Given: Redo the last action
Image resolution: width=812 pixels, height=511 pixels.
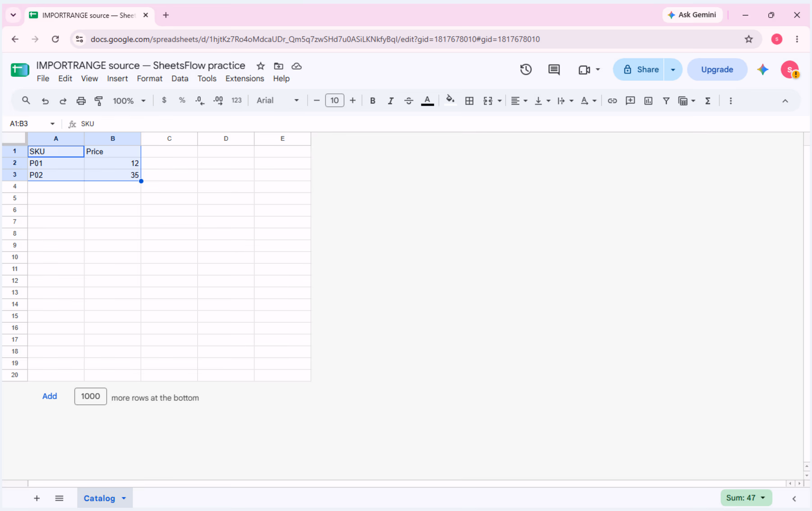Looking at the screenshot, I should tap(63, 101).
